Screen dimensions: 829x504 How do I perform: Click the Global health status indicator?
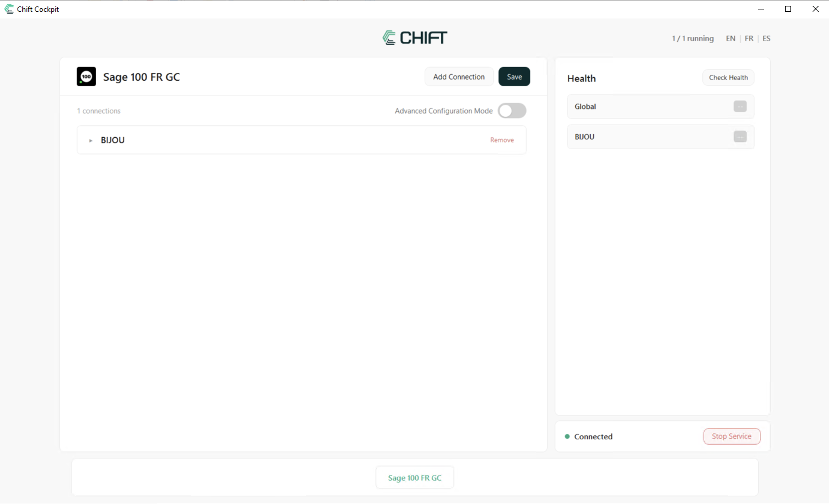coord(740,106)
